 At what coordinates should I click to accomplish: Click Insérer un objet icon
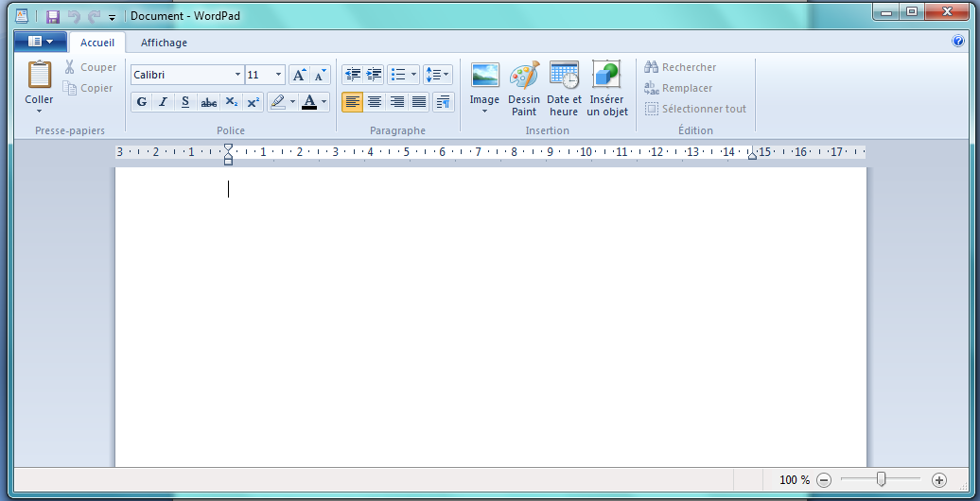click(607, 89)
